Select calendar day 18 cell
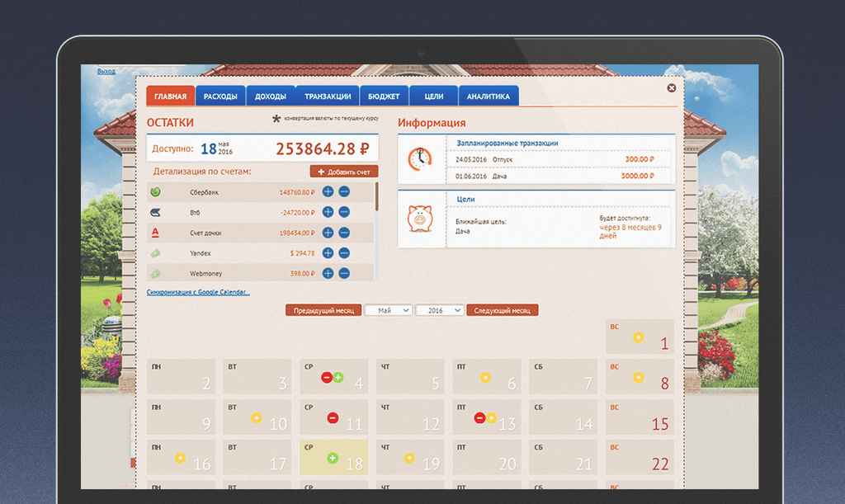This screenshot has width=845, height=504. [333, 457]
